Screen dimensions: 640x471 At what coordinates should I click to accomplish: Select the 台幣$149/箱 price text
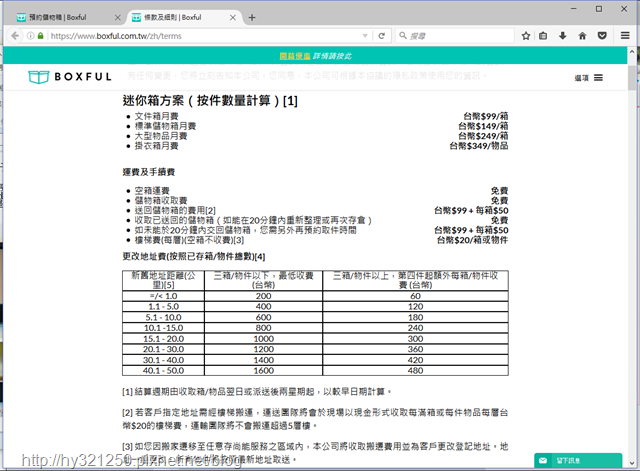pos(483,126)
